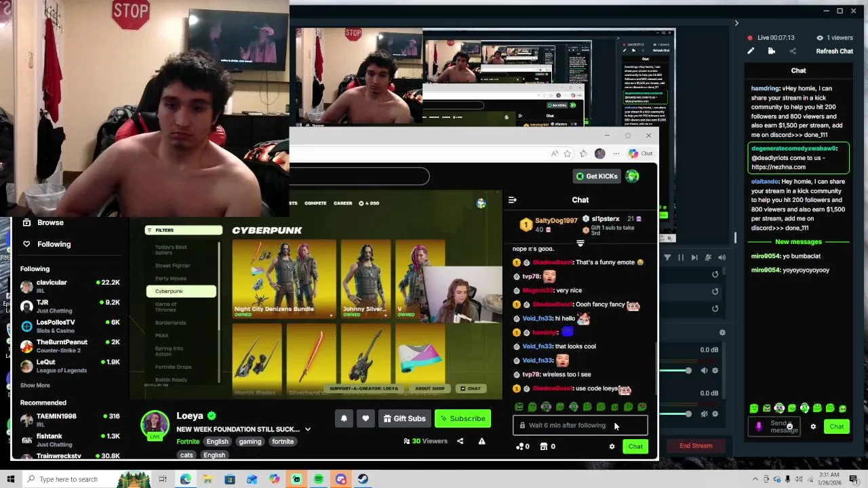The image size is (868, 488).
Task: Open Steam from the taskbar
Action: tap(363, 479)
